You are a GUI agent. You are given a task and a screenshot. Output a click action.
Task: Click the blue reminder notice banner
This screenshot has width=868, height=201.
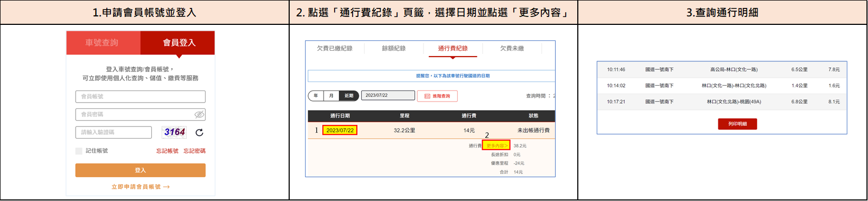tap(431, 76)
